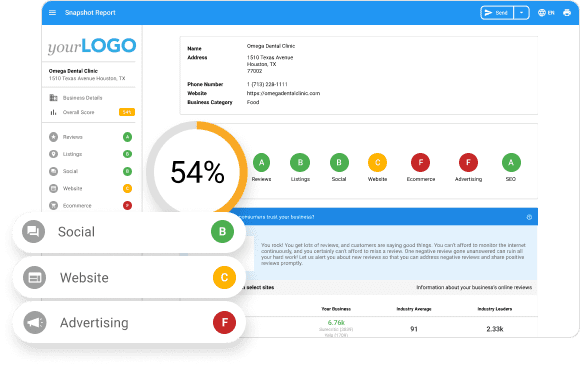Click the 54% circular score gauge
This screenshot has width=580, height=366.
(x=197, y=171)
